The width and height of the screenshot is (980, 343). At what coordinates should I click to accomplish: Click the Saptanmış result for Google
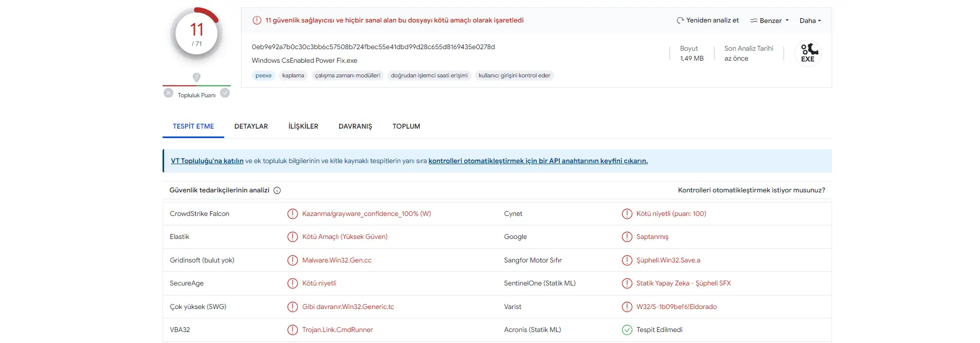(x=652, y=237)
